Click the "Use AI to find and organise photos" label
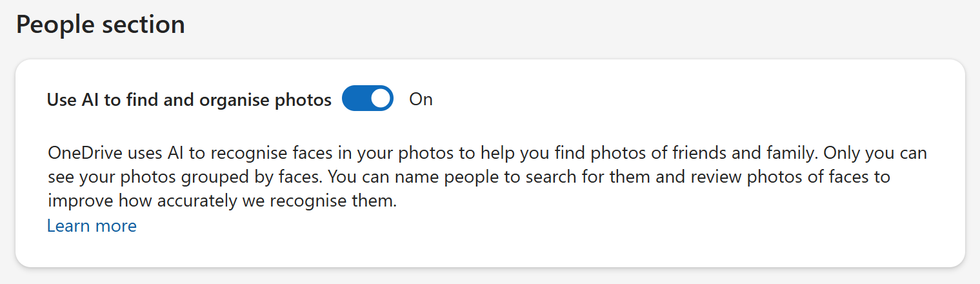 click(x=189, y=99)
